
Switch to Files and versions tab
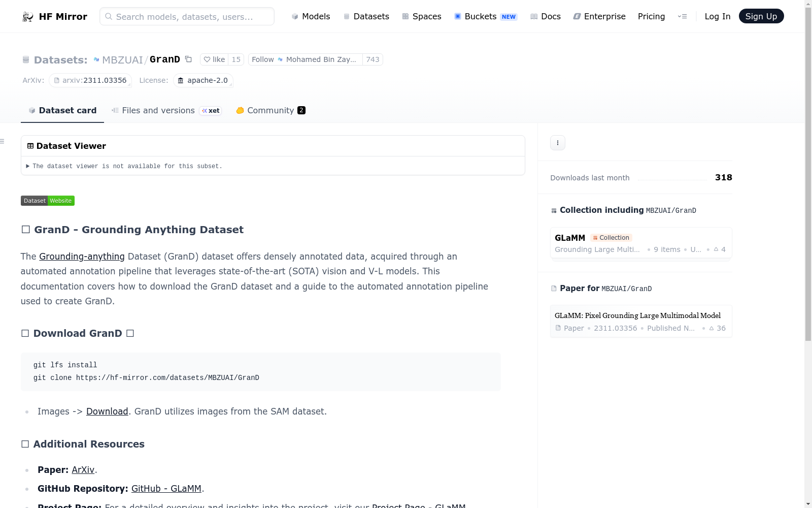(166, 110)
